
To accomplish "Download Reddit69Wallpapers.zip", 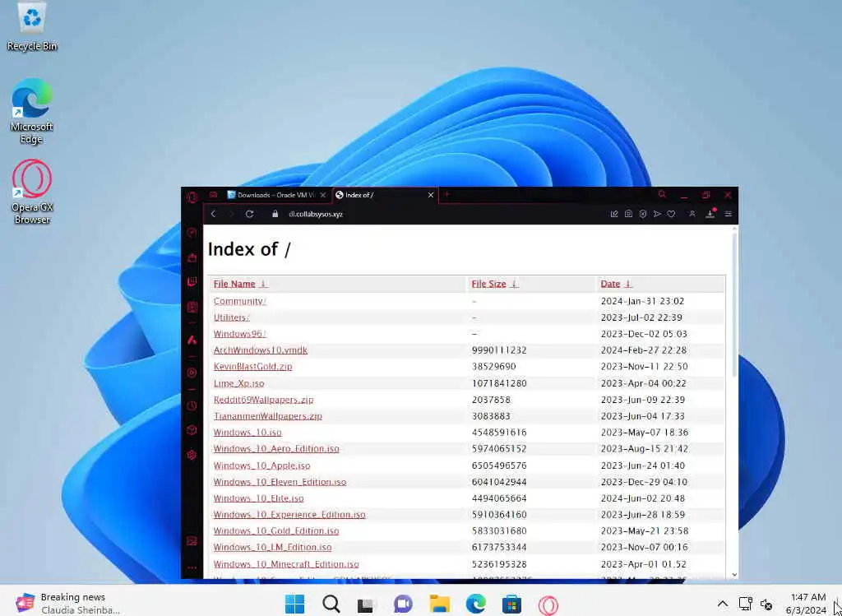I will point(264,400).
